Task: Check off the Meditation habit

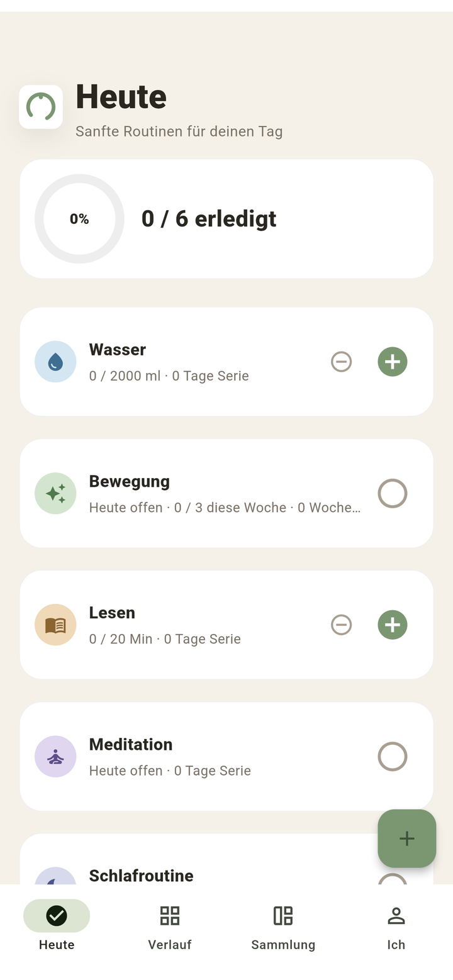Action: pyautogui.click(x=393, y=756)
